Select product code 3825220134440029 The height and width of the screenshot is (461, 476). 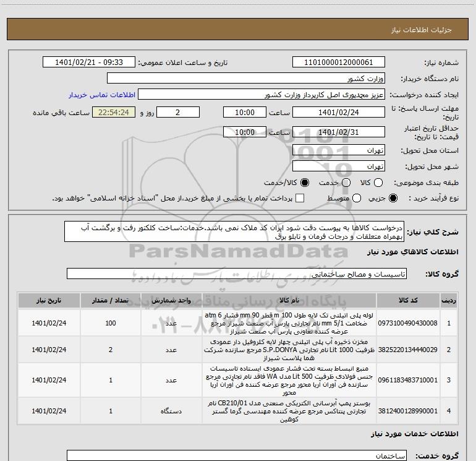408,350
